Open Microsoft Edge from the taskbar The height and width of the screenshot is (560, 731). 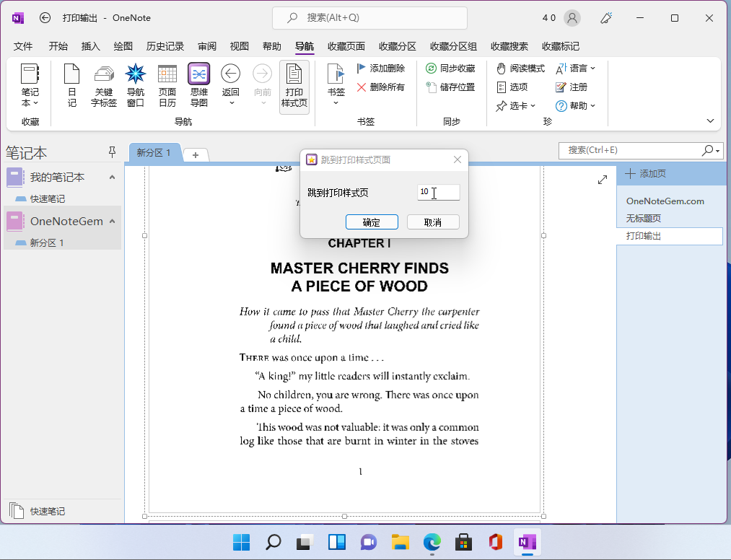[x=432, y=542]
